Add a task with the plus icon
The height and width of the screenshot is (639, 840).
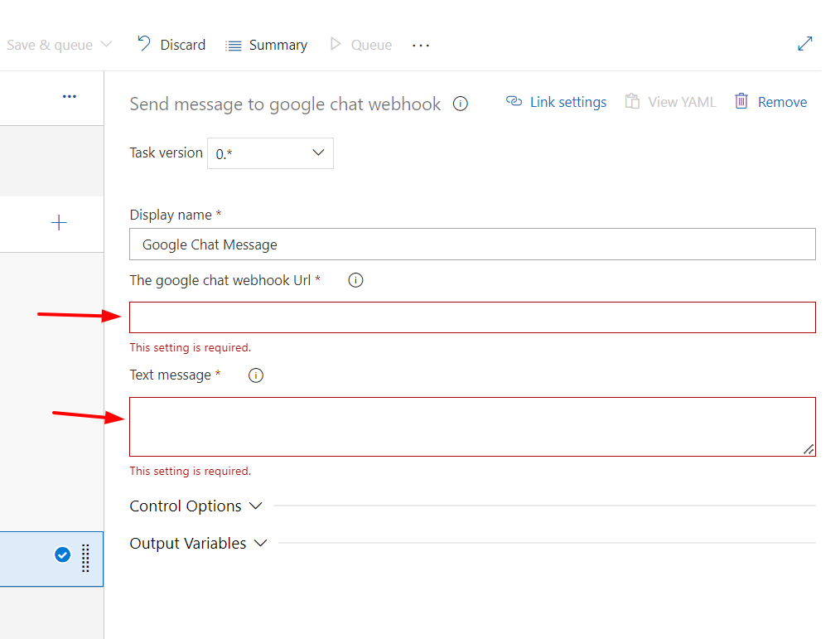(59, 222)
